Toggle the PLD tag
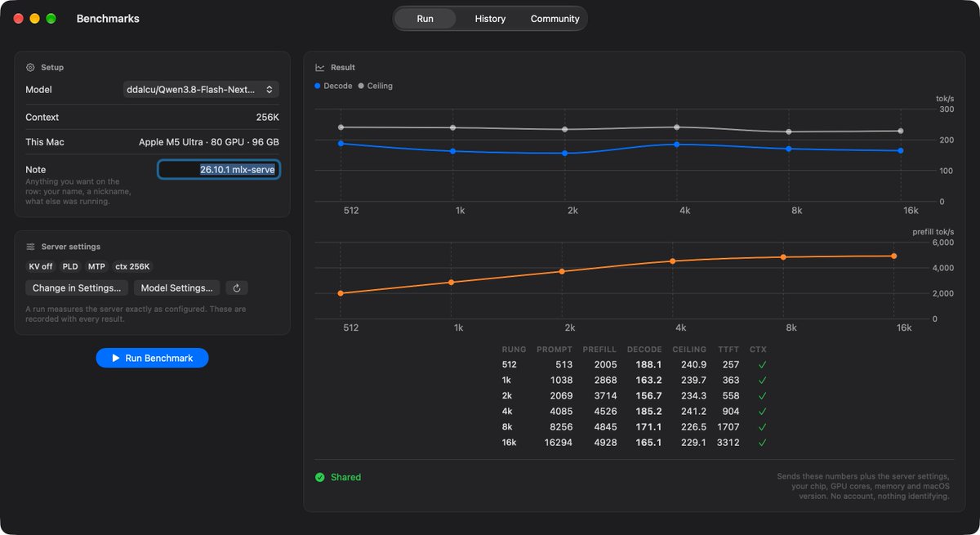980x535 pixels. pos(70,266)
